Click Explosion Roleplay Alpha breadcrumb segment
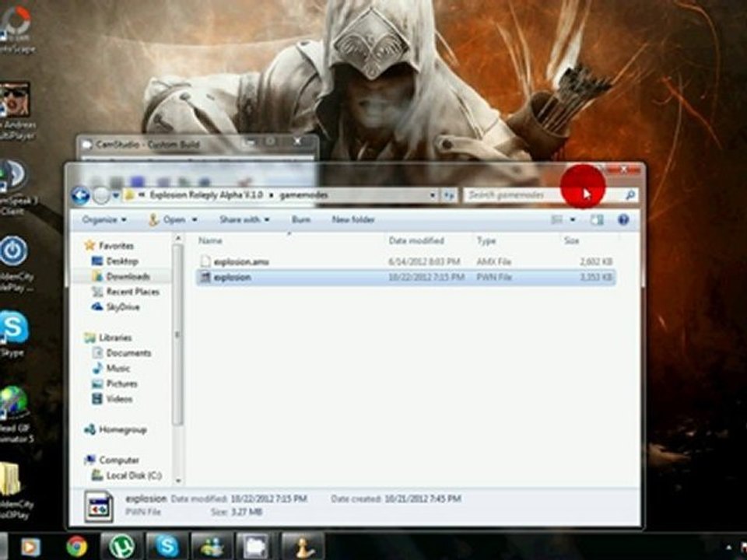747x560 pixels. 206,194
